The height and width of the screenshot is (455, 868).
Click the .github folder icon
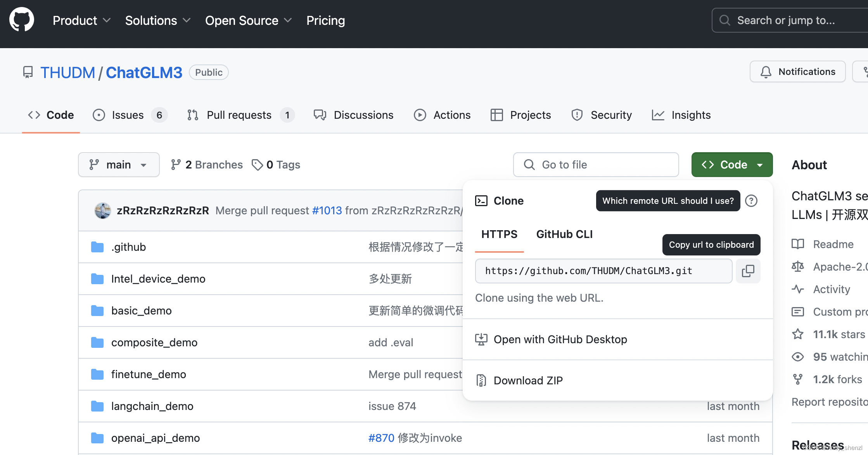[x=97, y=247]
